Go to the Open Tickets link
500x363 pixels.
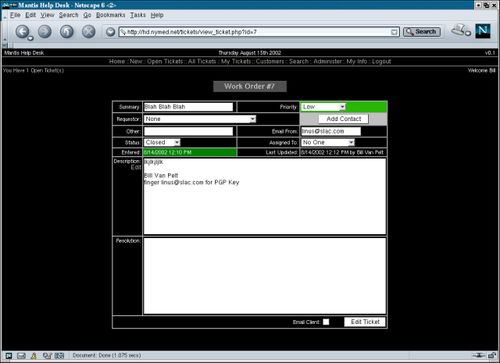(x=165, y=61)
